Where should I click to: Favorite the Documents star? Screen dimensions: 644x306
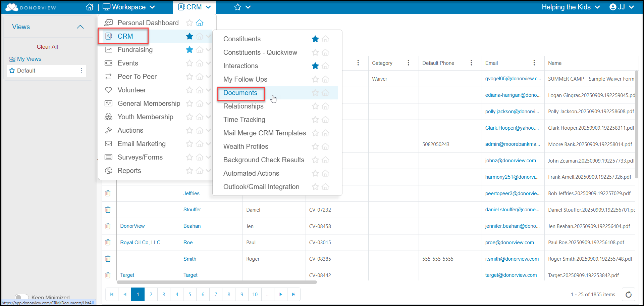coord(315,93)
